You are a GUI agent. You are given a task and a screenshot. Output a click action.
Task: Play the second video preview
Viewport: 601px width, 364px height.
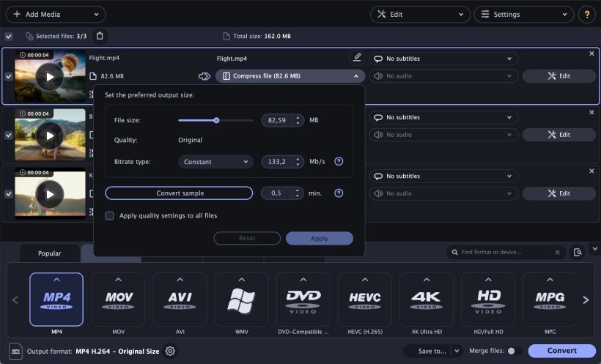click(x=50, y=135)
